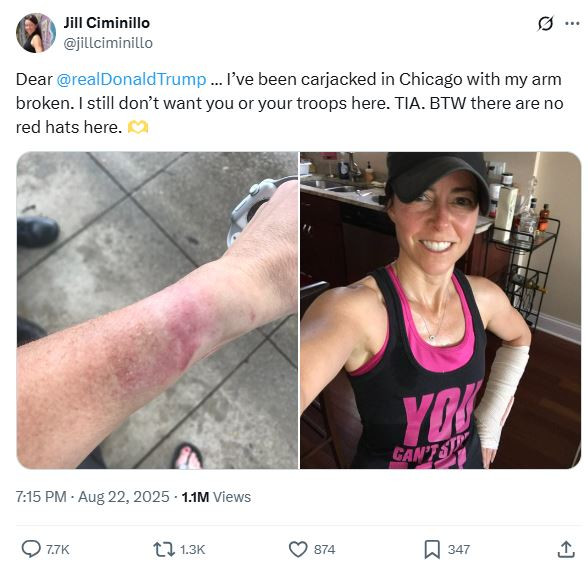This screenshot has height=569, width=588.
Task: Bookmark the post with ribbon icon
Action: (x=432, y=549)
